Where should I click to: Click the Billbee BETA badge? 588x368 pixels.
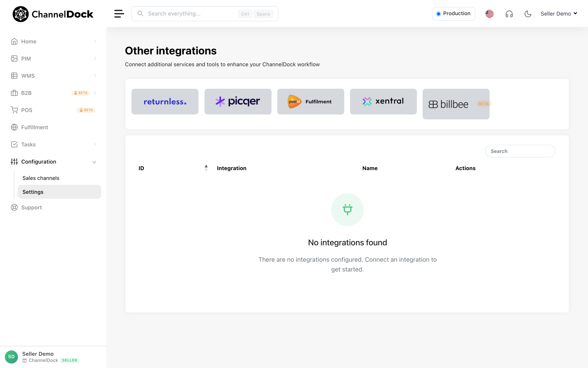click(x=483, y=104)
